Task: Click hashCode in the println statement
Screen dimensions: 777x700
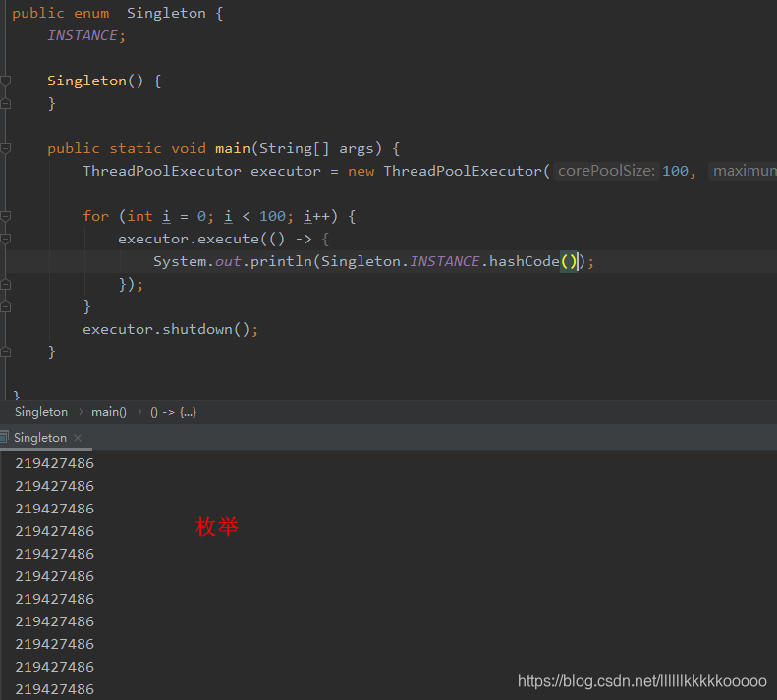Action: pyautogui.click(x=525, y=261)
